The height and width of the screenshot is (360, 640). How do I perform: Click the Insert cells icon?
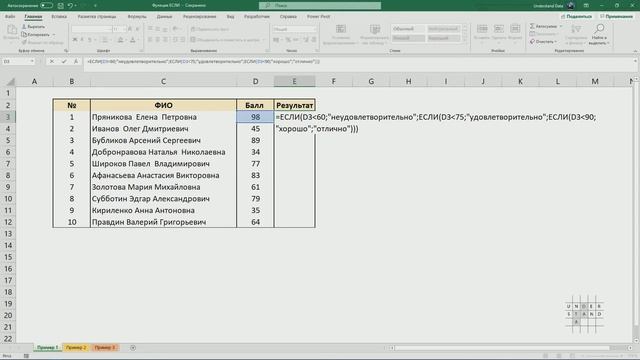point(482,29)
